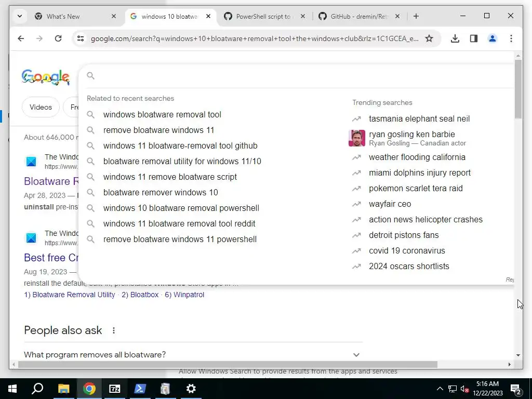Select the windows 10 bloatware Google tab
The image size is (532, 399).
tap(169, 16)
